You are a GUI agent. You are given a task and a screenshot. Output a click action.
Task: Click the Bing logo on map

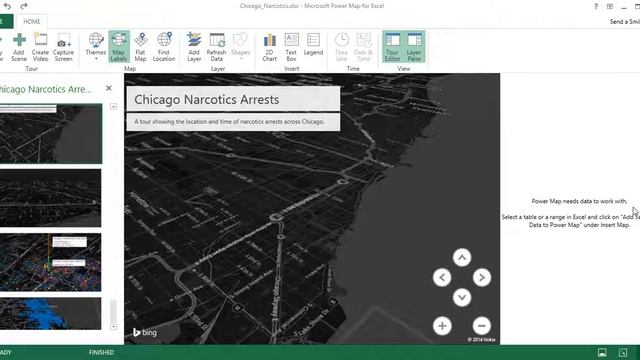pos(145,332)
